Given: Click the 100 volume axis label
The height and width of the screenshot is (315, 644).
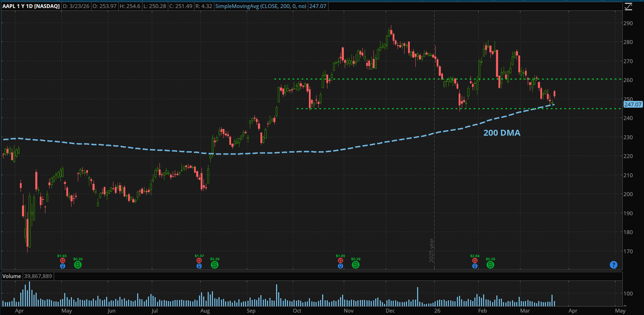Looking at the screenshot, I should click(628, 294).
